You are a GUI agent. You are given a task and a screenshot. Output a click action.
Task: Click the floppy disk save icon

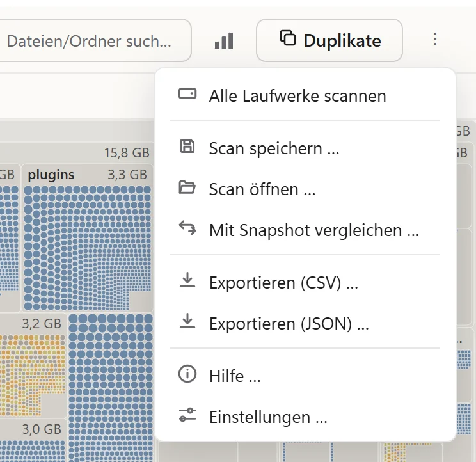pyautogui.click(x=187, y=146)
